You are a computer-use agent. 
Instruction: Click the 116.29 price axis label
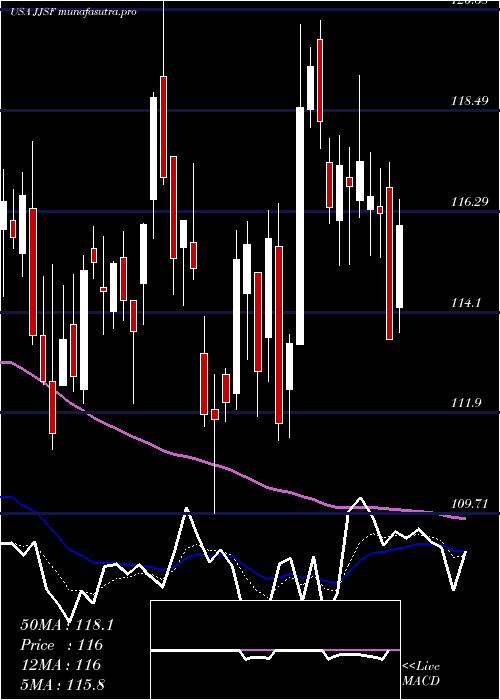[469, 202]
